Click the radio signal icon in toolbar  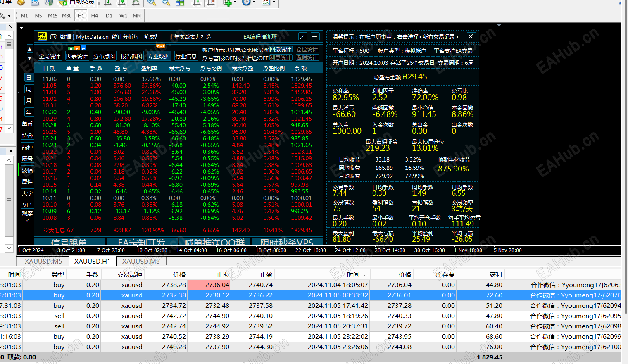(49, 2)
